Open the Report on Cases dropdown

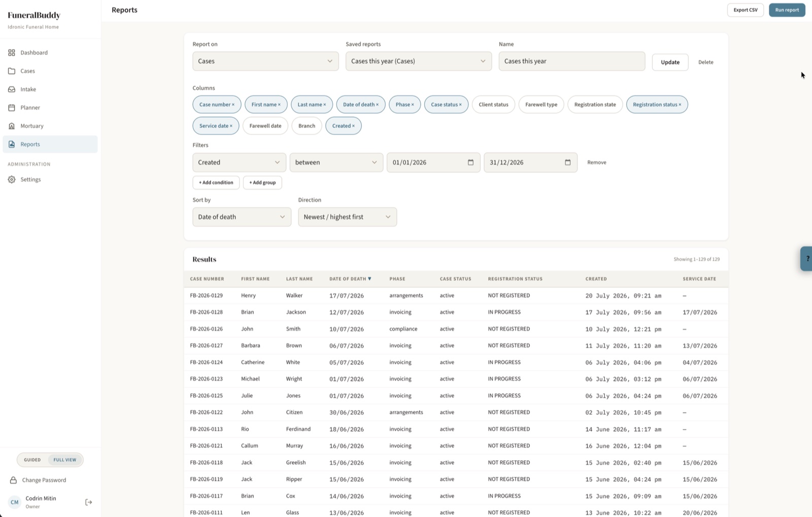pos(265,61)
